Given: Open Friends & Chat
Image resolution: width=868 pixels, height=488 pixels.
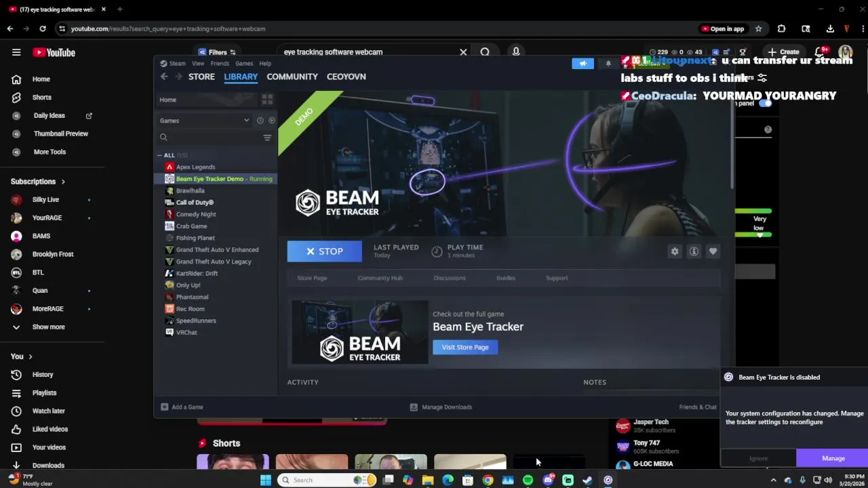Looking at the screenshot, I should coord(698,407).
